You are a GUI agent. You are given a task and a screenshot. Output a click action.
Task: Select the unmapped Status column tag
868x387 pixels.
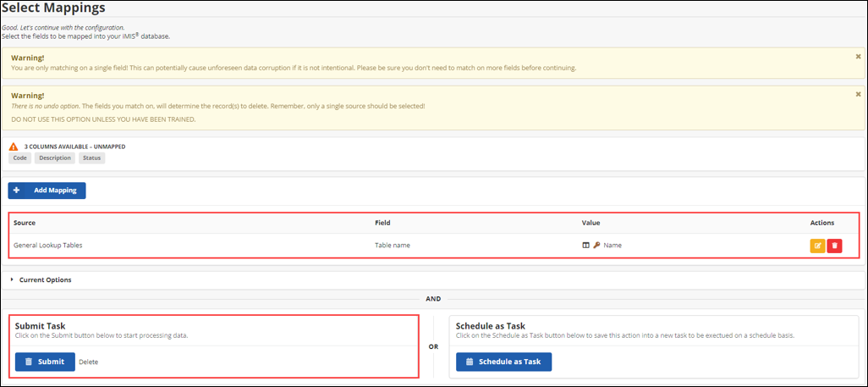[91, 158]
